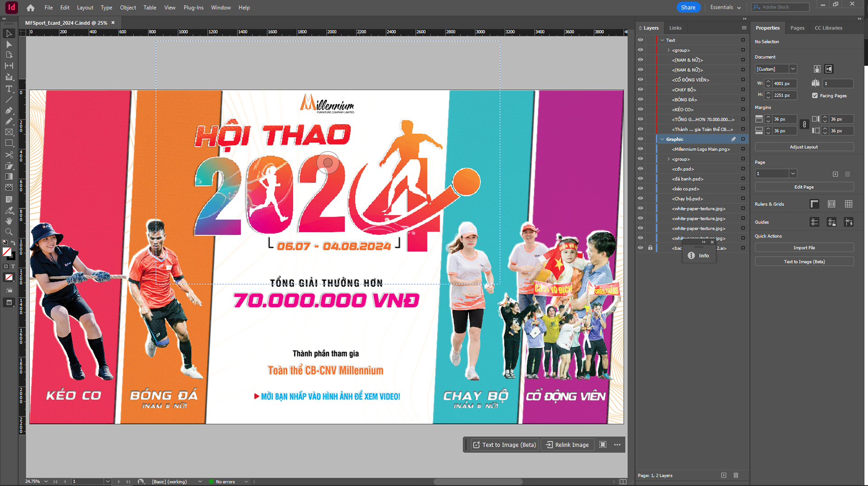868x486 pixels.
Task: Create new layer in Layers panel
Action: click(x=724, y=475)
